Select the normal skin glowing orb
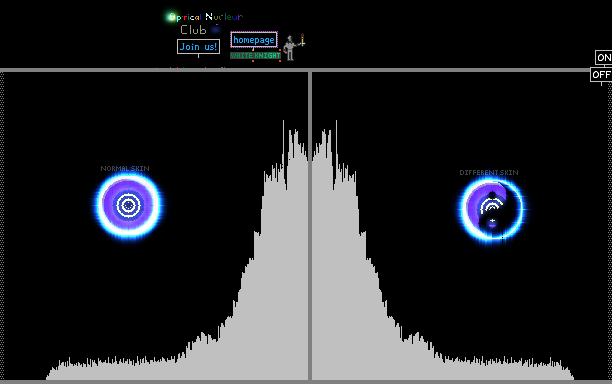The image size is (612, 384). (128, 205)
